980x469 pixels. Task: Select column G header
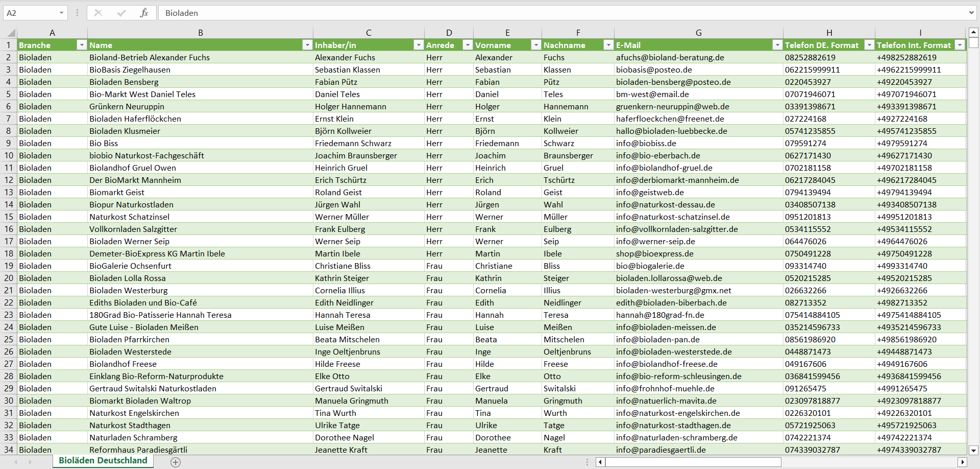(x=698, y=33)
